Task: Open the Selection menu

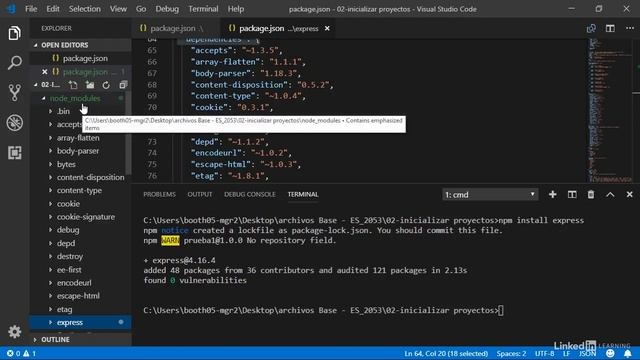Action: (x=84, y=9)
